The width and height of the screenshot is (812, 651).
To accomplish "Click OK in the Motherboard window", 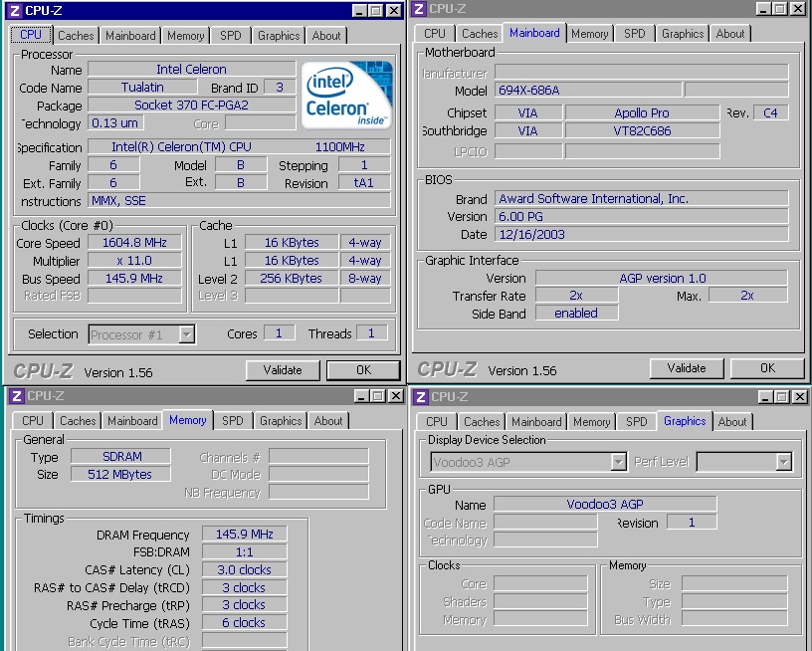I will 767,368.
